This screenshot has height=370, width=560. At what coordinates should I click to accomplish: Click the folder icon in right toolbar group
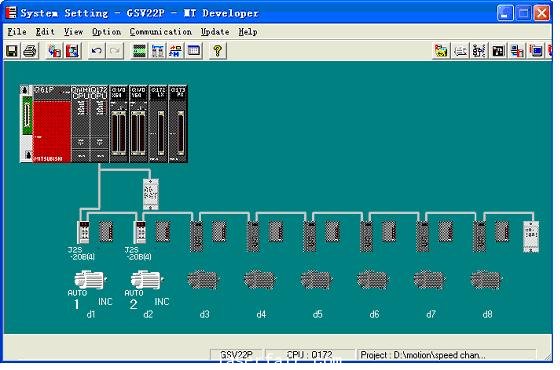[x=441, y=51]
